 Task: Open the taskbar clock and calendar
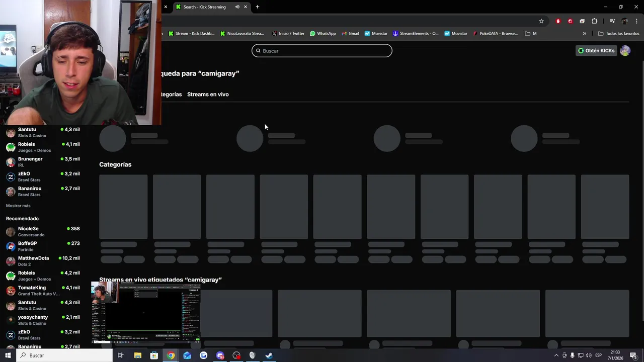click(615, 355)
